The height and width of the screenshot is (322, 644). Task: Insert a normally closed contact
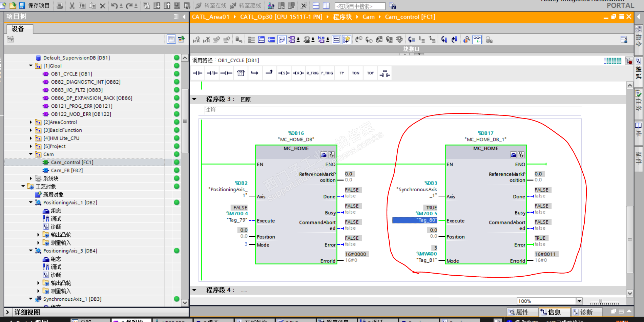click(212, 73)
